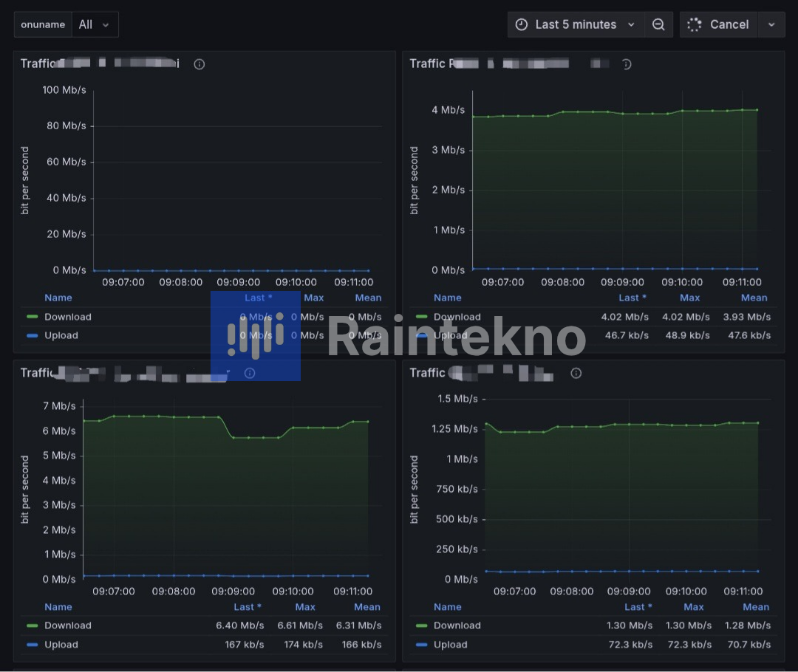Toggle Download series with 4.02 Mb/s last value

tap(457, 317)
